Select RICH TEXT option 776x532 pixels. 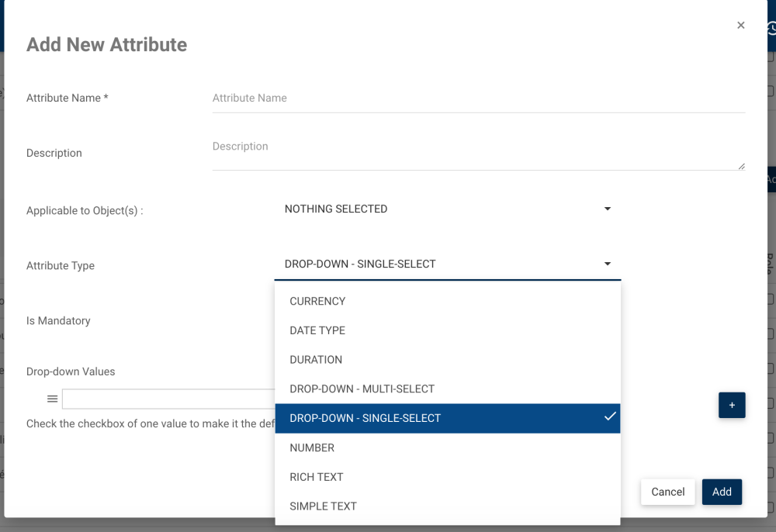point(317,477)
